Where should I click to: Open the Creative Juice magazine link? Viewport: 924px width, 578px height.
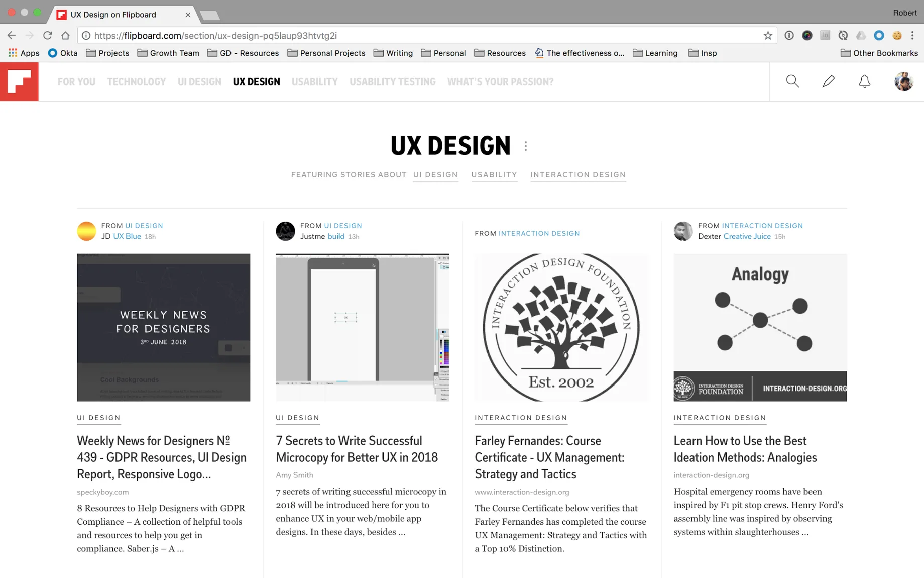747,236
